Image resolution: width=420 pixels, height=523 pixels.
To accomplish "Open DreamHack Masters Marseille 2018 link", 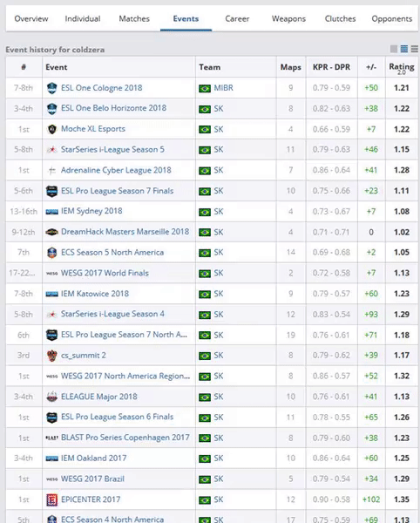I will 125,232.
